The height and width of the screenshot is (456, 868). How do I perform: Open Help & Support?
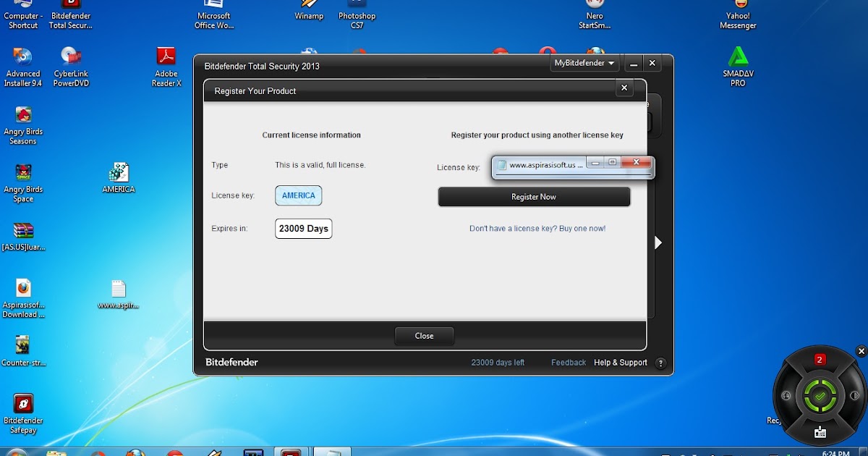point(621,363)
